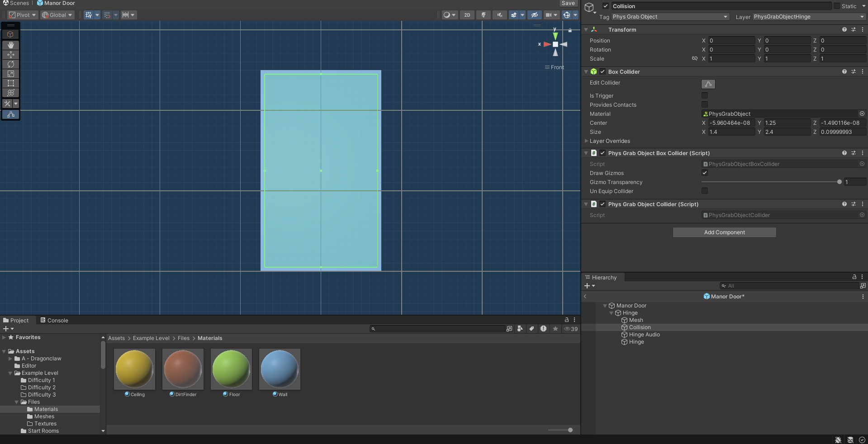Select the Rect transform tool

point(10,83)
